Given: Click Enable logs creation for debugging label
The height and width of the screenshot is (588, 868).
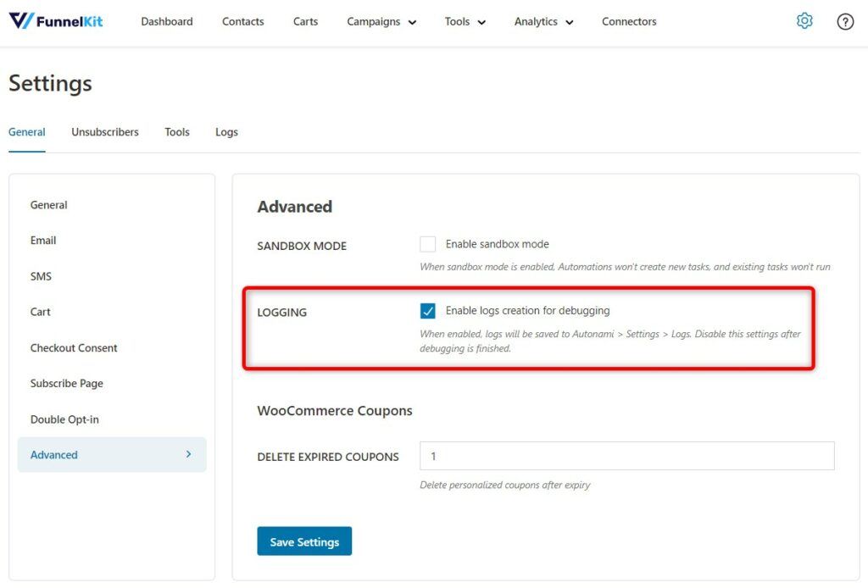Looking at the screenshot, I should point(527,311).
